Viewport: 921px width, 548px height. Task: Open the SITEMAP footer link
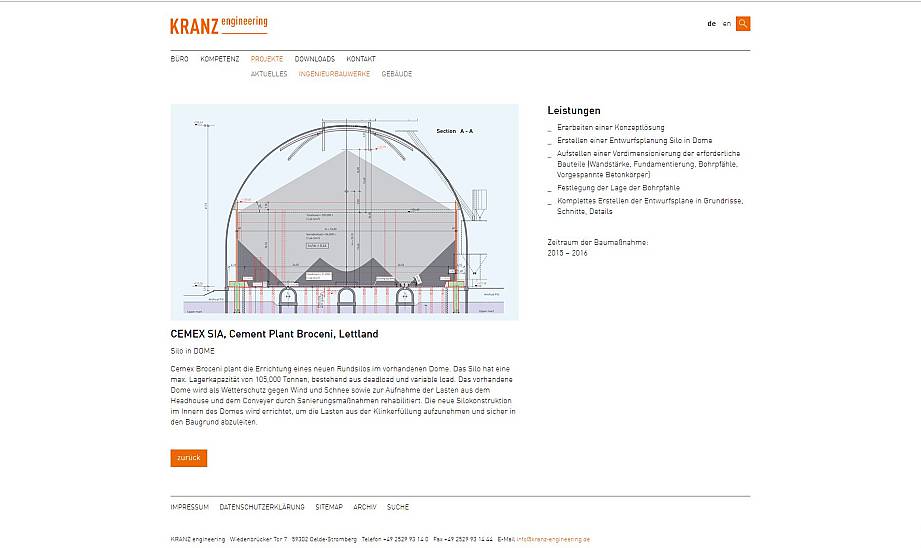[329, 507]
